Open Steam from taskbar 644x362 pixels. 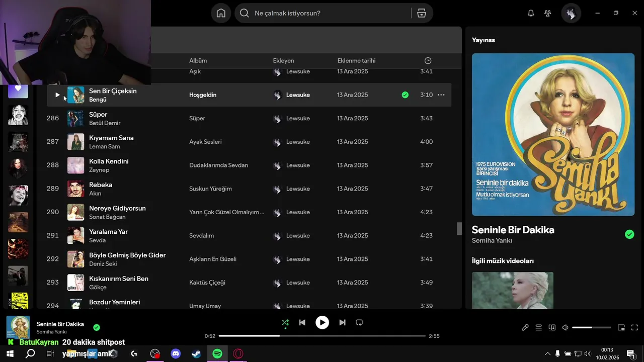pyautogui.click(x=196, y=353)
